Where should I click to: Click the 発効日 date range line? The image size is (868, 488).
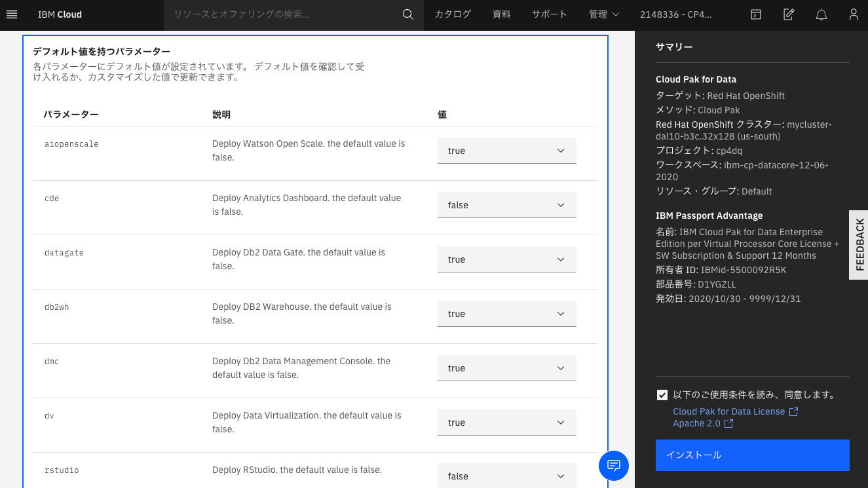coord(728,299)
